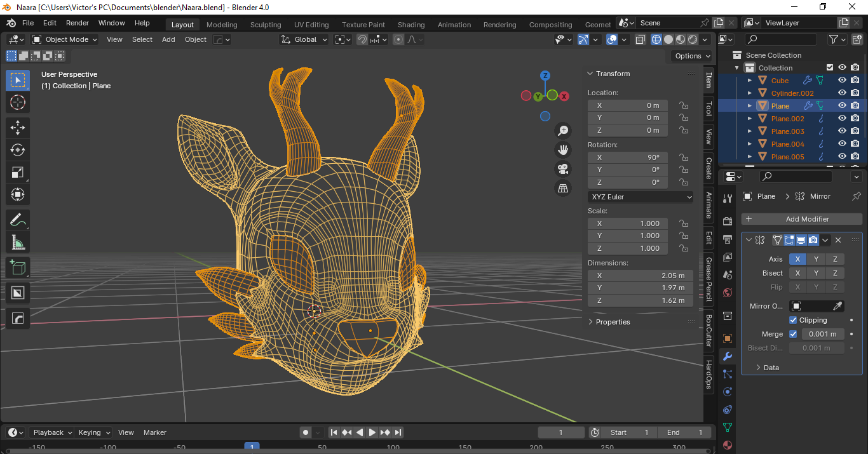Click the red X axis gizmo ball
This screenshot has height=454, width=868.
click(564, 95)
